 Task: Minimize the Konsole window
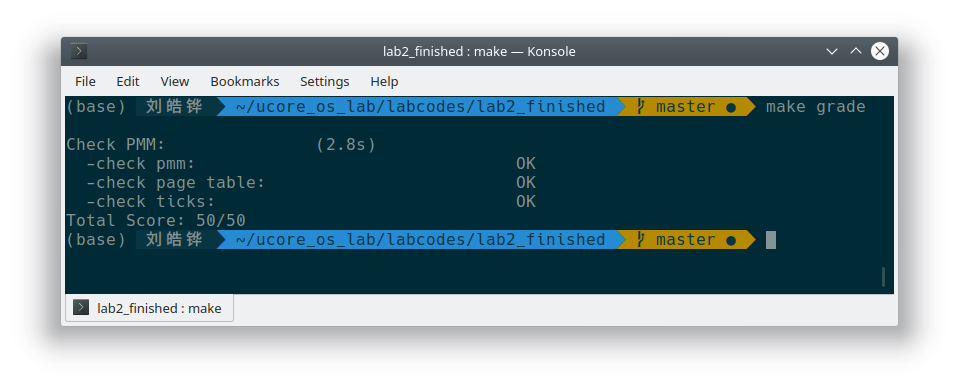(x=832, y=51)
